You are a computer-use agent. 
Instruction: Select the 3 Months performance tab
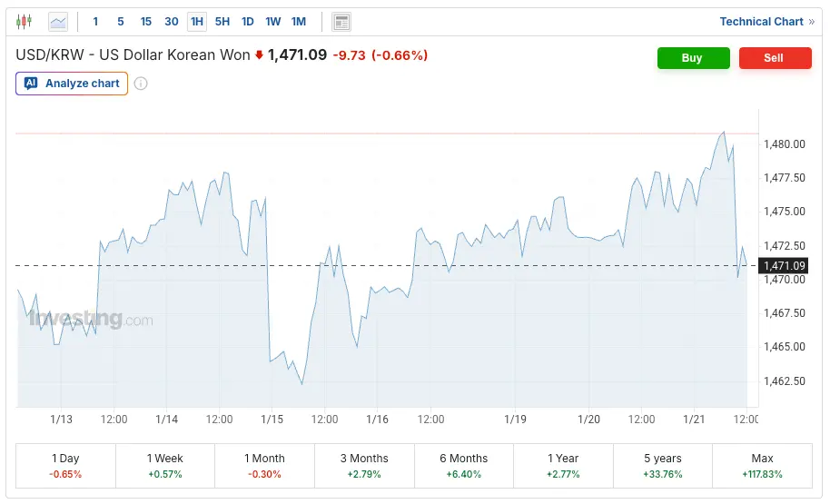click(364, 466)
